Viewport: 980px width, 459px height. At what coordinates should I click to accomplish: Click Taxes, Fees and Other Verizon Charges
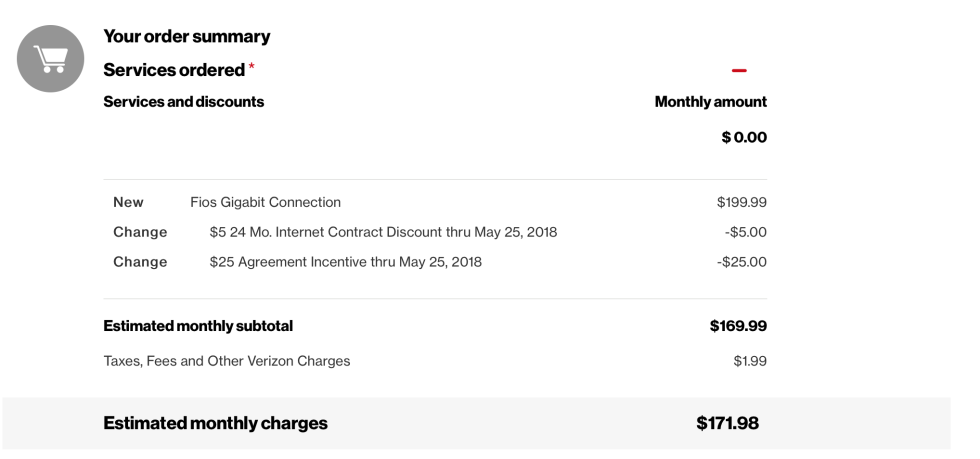pyautogui.click(x=226, y=361)
